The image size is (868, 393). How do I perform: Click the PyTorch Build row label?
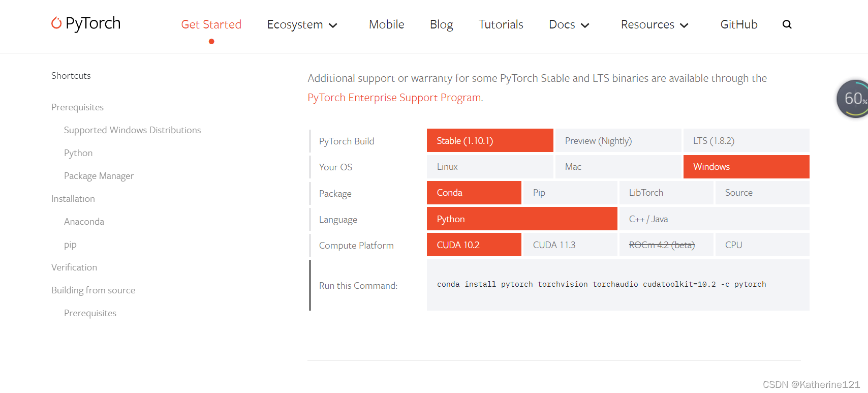[x=347, y=141]
